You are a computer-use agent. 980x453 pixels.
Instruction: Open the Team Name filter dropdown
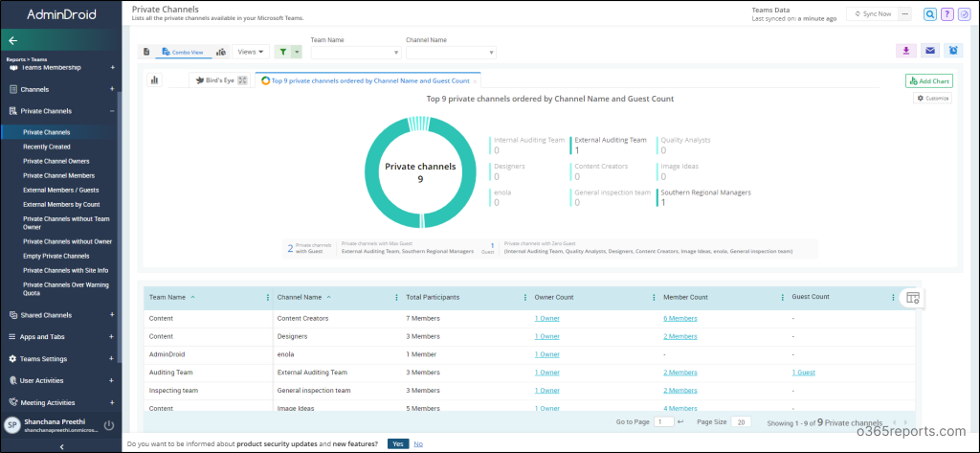click(x=356, y=53)
